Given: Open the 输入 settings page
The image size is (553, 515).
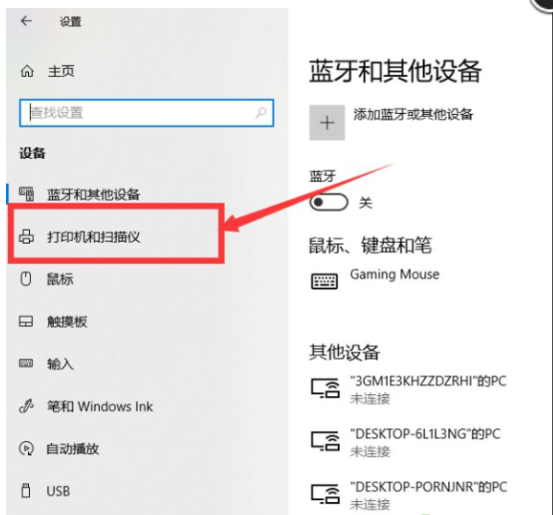Looking at the screenshot, I should pos(60,364).
